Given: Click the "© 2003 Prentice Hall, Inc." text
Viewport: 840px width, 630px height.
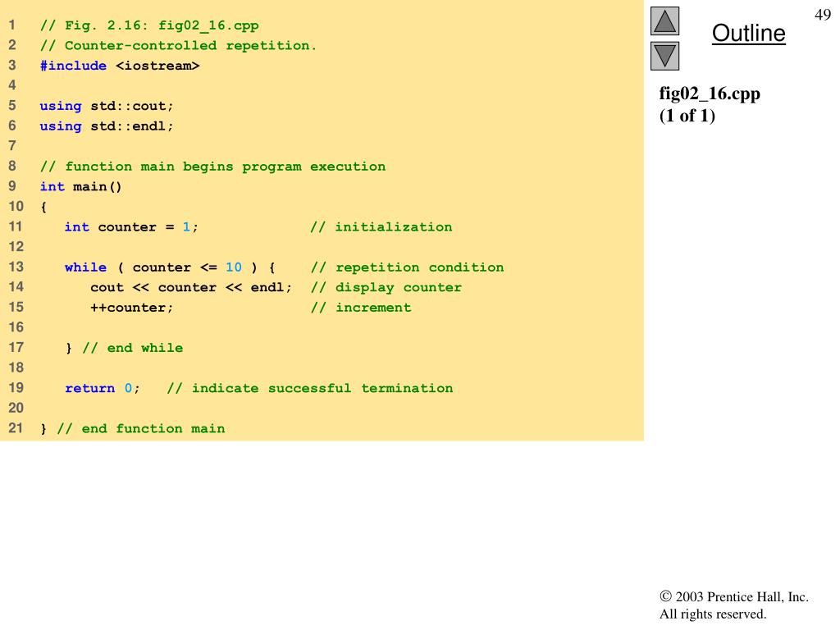Looking at the screenshot, I should [x=734, y=597].
